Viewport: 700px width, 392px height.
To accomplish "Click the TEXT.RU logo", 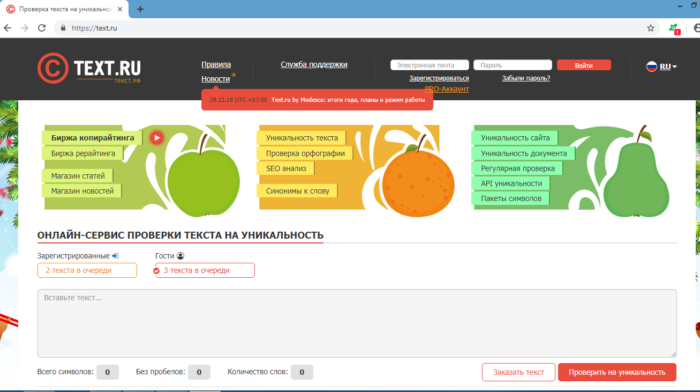I will (89, 68).
